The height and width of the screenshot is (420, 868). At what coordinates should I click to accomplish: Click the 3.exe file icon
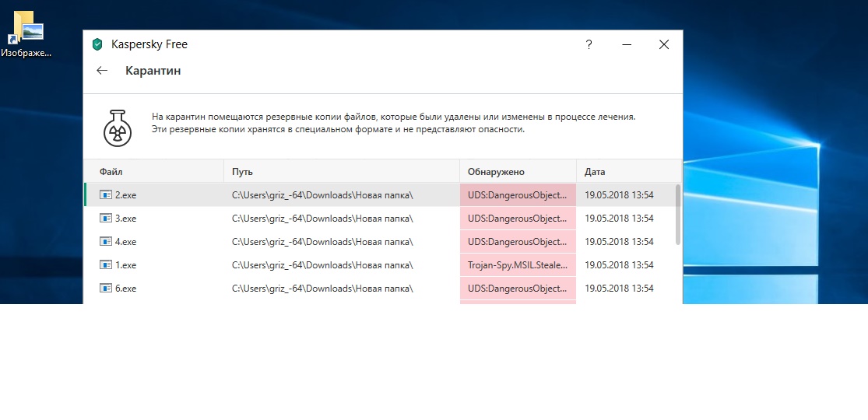pyautogui.click(x=106, y=219)
